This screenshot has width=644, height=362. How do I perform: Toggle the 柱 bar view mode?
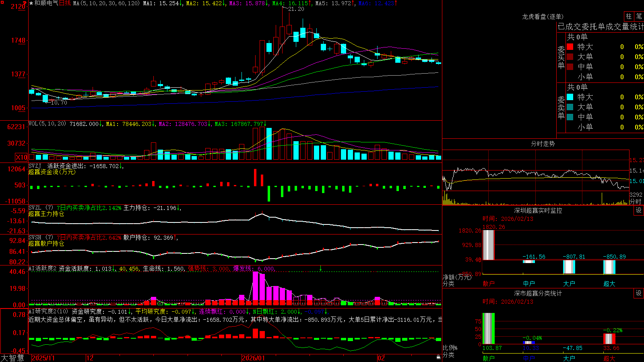coord(629,16)
